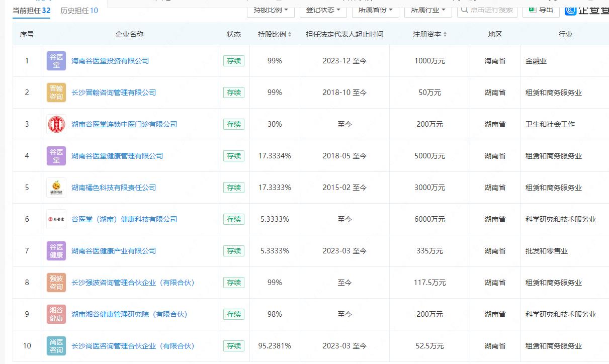Open 长沙晋翰咨询管理有限公司 link
The image size is (609, 364).
pyautogui.click(x=114, y=93)
